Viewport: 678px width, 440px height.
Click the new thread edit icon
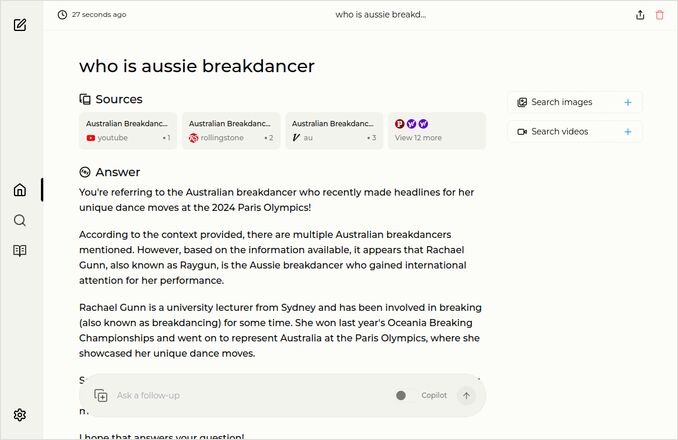click(x=20, y=24)
